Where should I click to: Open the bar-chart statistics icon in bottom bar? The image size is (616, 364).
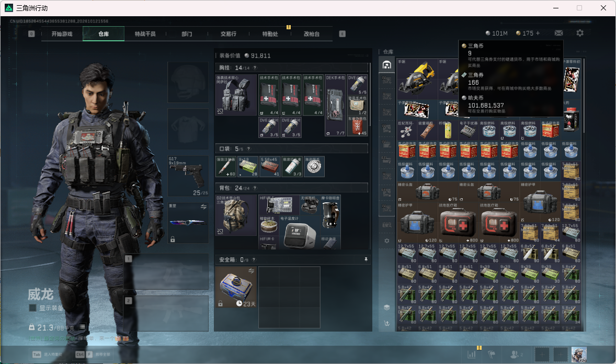[x=472, y=355]
